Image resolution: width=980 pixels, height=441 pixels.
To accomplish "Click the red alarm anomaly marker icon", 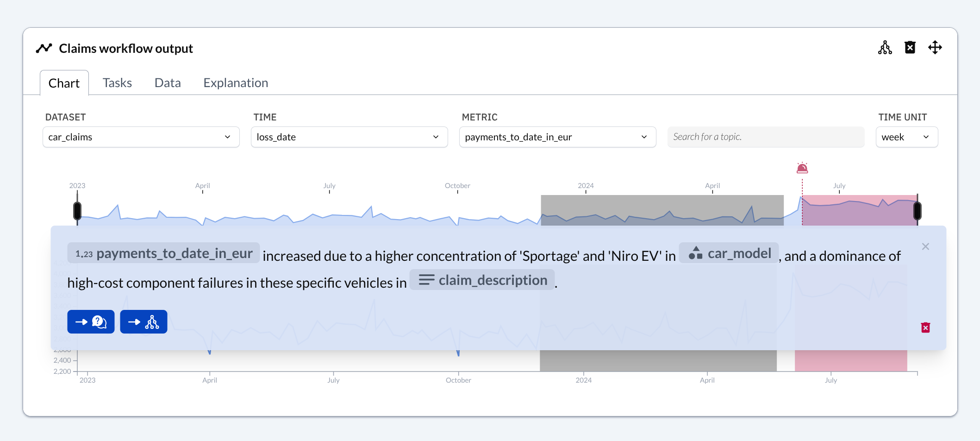I will (x=802, y=168).
